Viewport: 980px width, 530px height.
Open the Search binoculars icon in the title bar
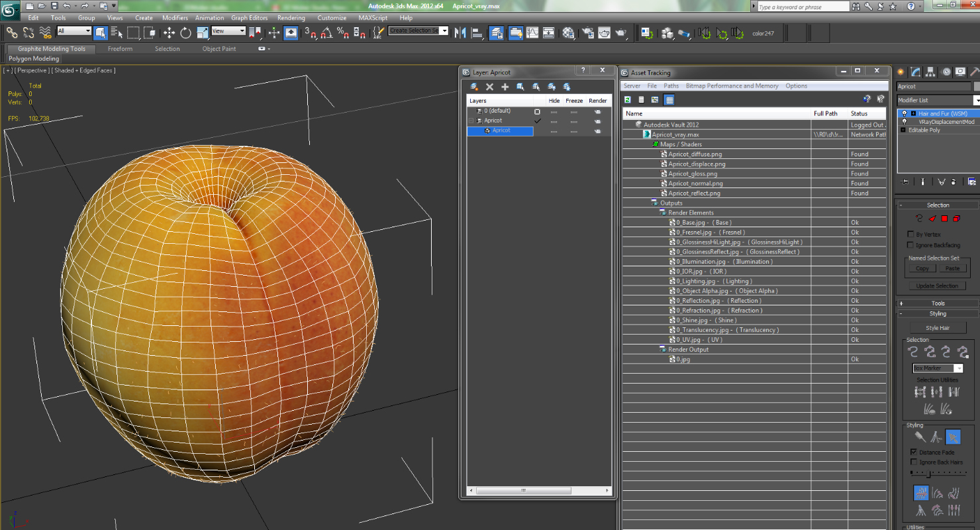[x=857, y=7]
